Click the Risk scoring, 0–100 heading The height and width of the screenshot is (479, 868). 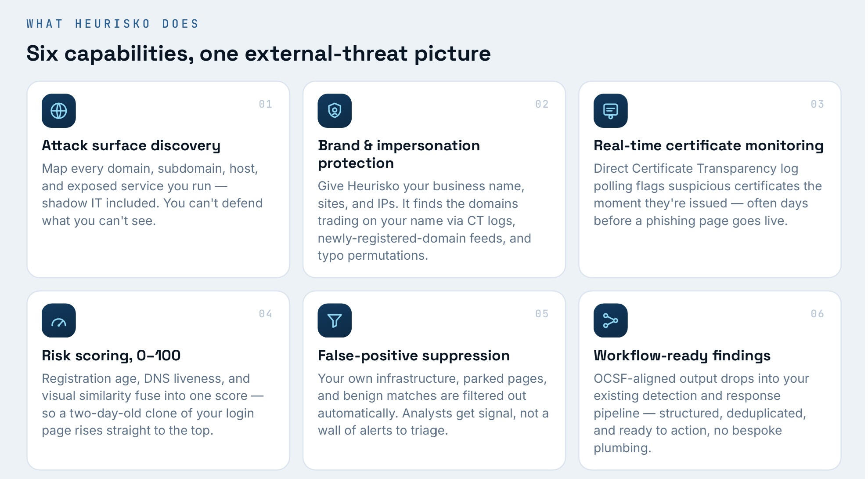(x=111, y=356)
